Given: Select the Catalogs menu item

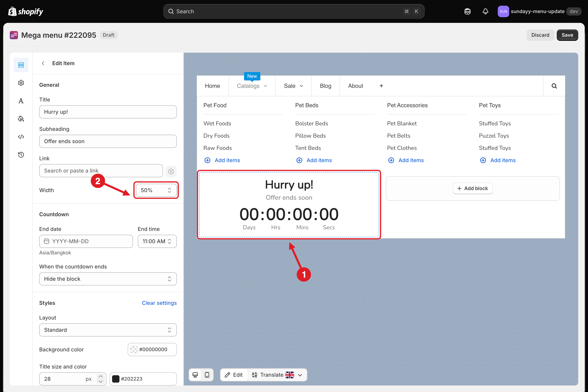Looking at the screenshot, I should [252, 86].
